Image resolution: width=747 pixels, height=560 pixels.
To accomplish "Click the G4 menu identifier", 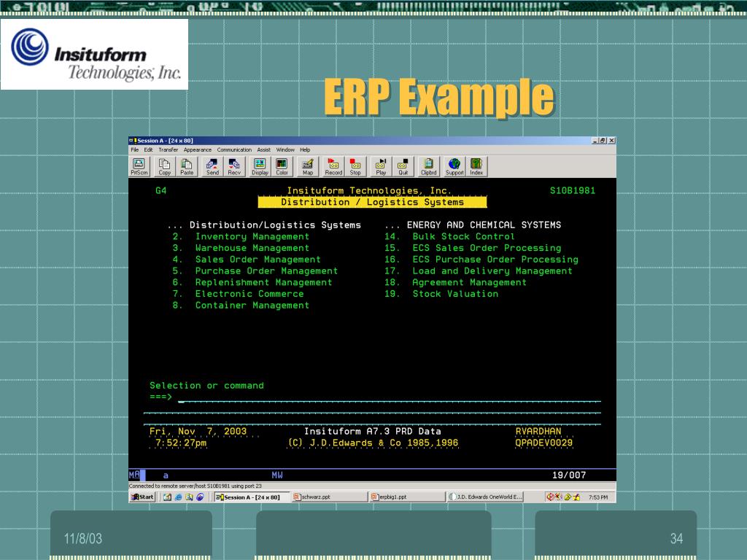I will pos(160,190).
